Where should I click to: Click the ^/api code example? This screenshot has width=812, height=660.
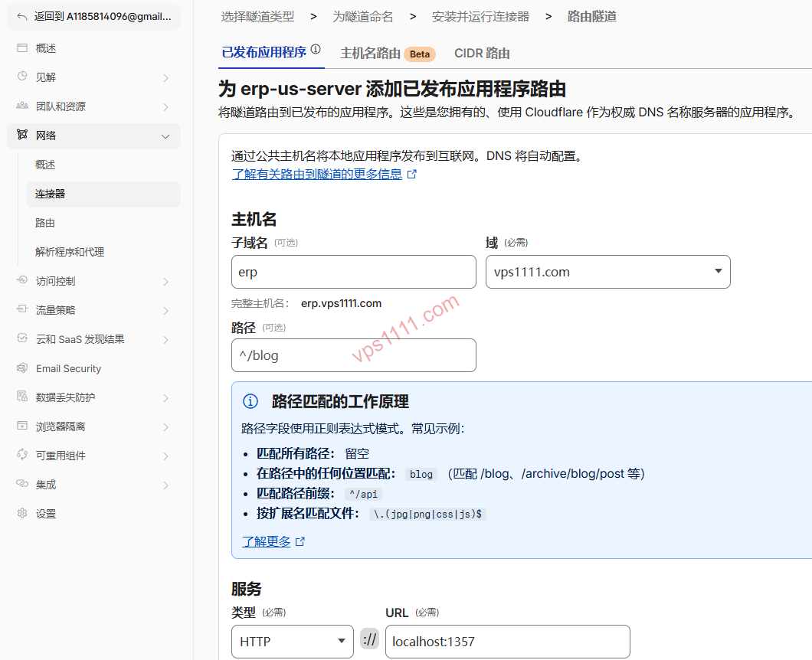364,494
